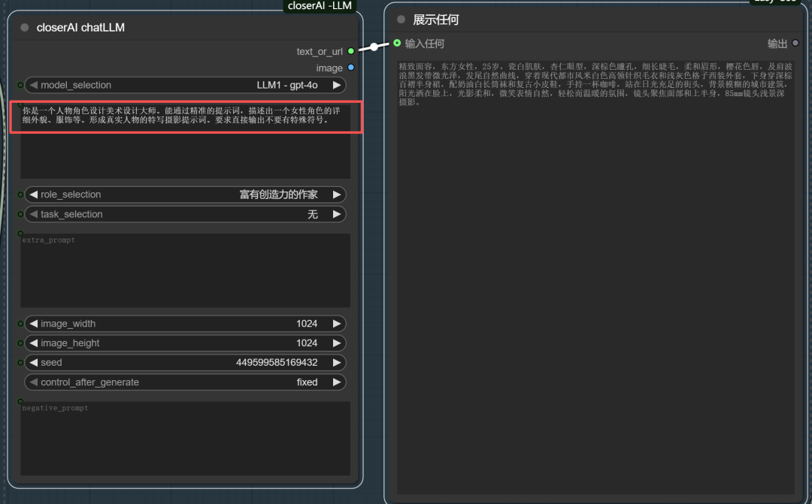Increase image_height with right arrow

(337, 343)
